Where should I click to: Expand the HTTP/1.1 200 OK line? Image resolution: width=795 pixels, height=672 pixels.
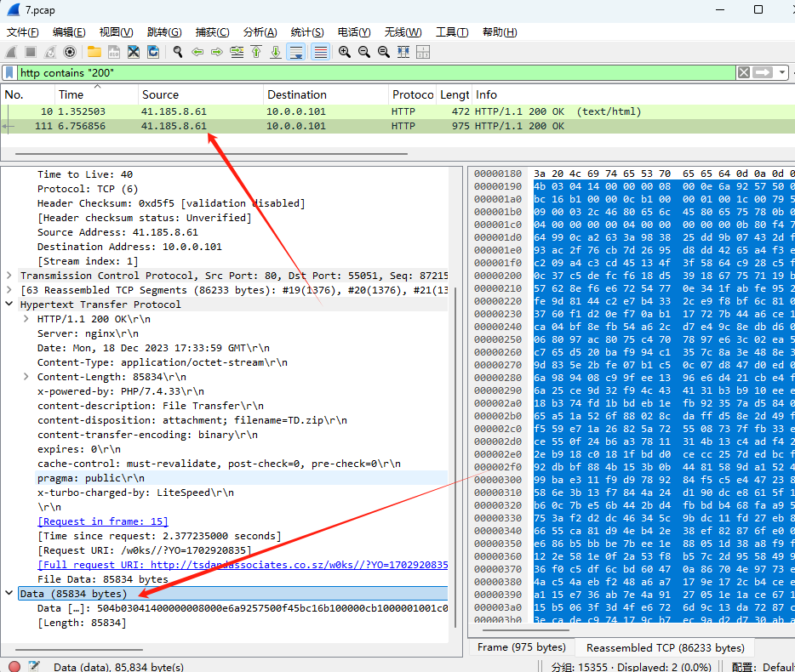[x=26, y=319]
